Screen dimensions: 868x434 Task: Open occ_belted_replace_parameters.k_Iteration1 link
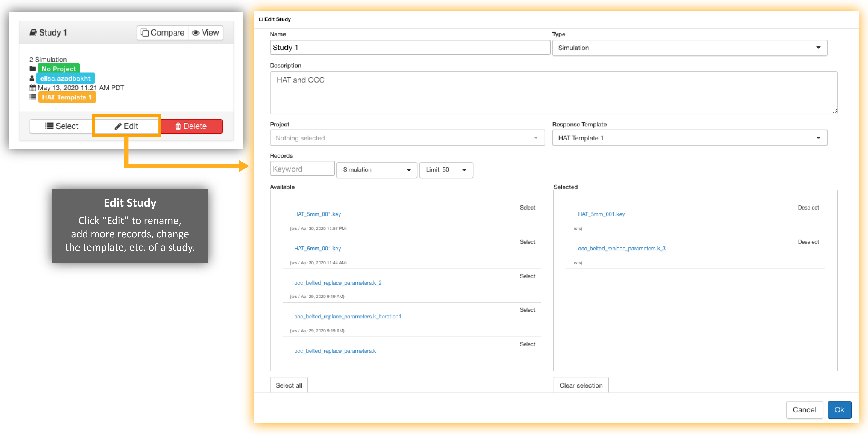pyautogui.click(x=347, y=317)
